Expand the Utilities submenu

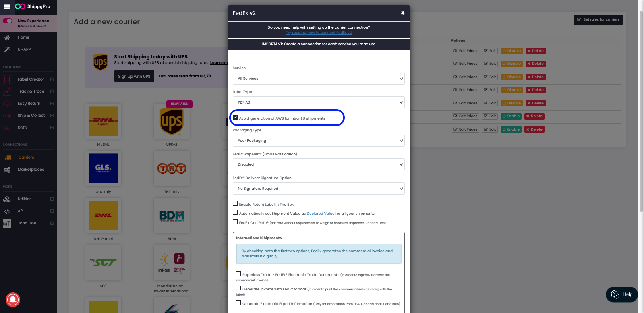click(x=52, y=199)
